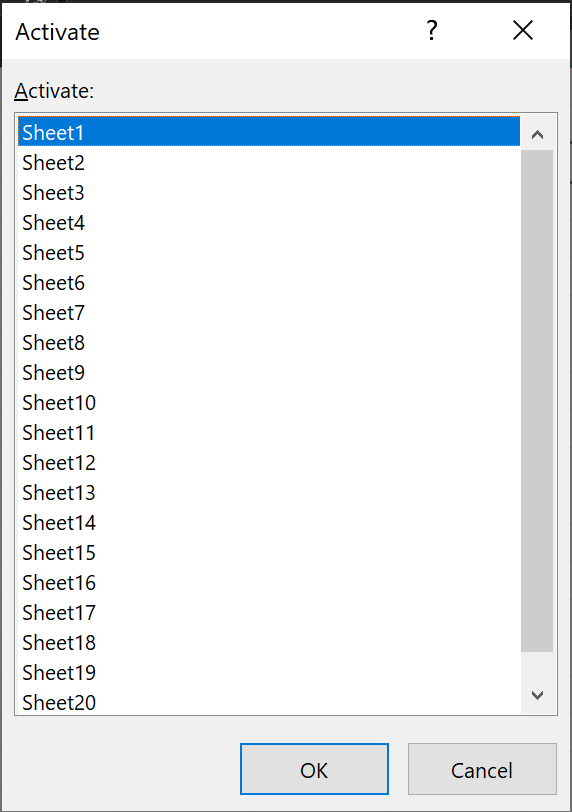This screenshot has width=572, height=812.
Task: Select Sheet7 list entry
Action: click(x=269, y=313)
